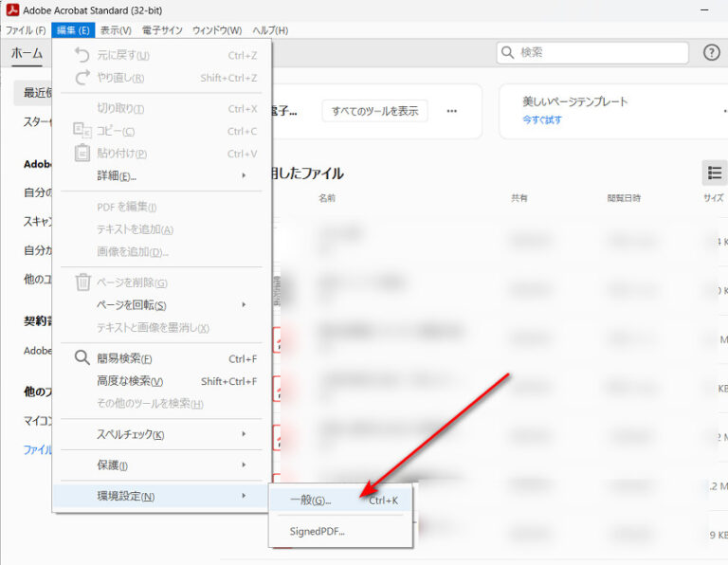Switch to the ホーム tab
Screen dimensions: 728x565
pyautogui.click(x=27, y=53)
